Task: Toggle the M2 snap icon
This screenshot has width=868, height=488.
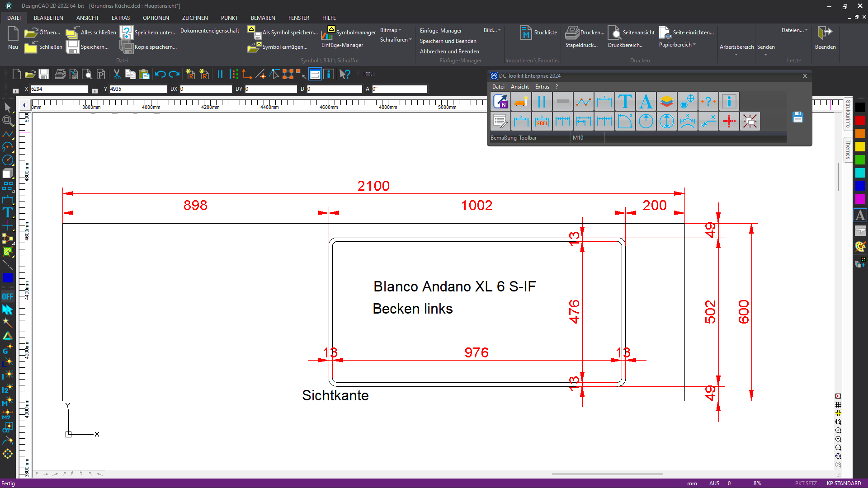Action: coord(8,414)
